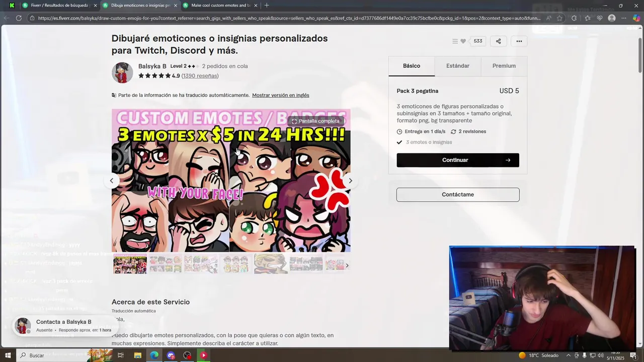Click the 'Acerca de este Servicio' heading
Image resolution: width=644 pixels, height=362 pixels.
(x=150, y=302)
